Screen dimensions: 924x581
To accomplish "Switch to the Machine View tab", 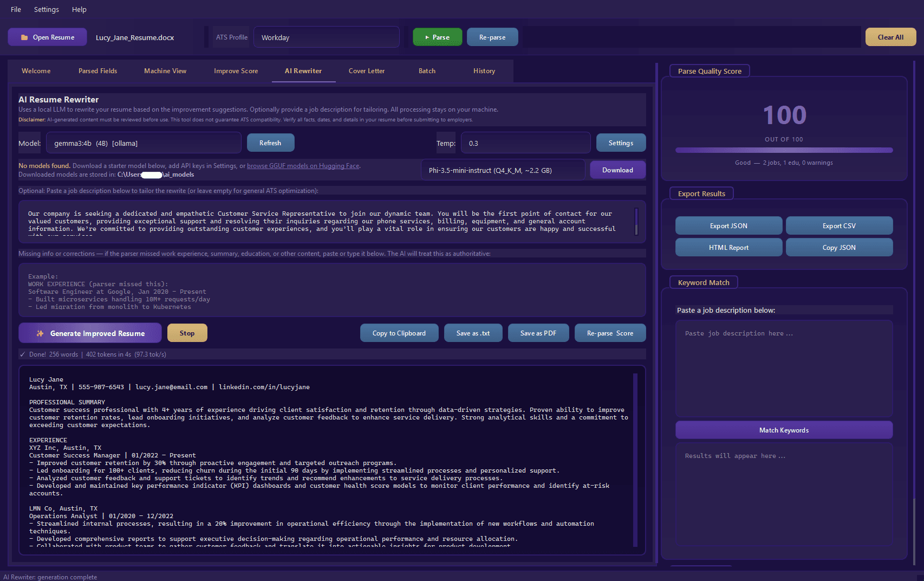I will point(165,71).
